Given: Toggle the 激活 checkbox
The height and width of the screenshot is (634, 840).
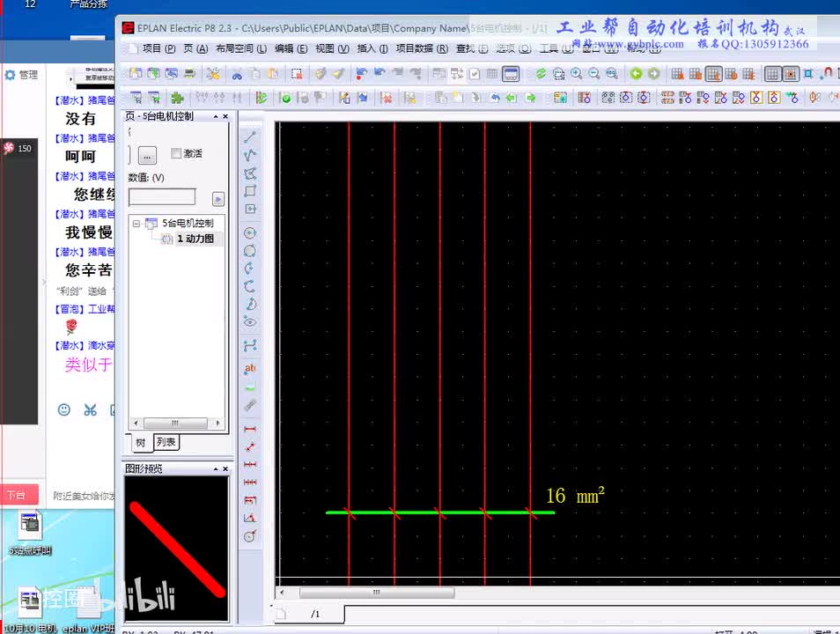Looking at the screenshot, I should pyautogui.click(x=176, y=153).
